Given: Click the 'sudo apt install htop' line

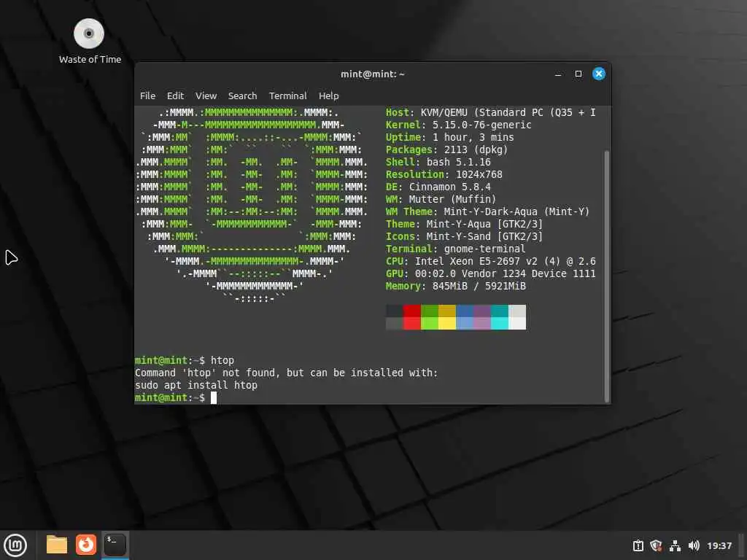Looking at the screenshot, I should 196,385.
